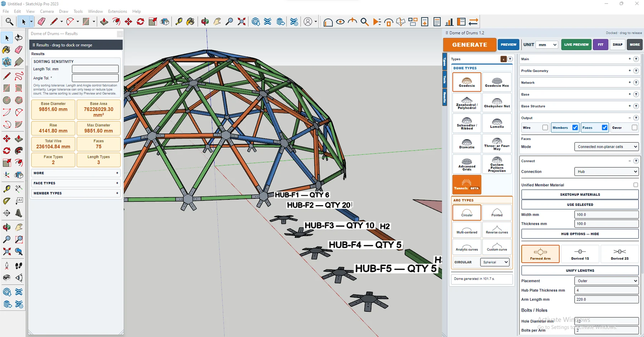The height and width of the screenshot is (337, 644).
Task: Toggle Unified Member Material checkbox
Action: 635,185
